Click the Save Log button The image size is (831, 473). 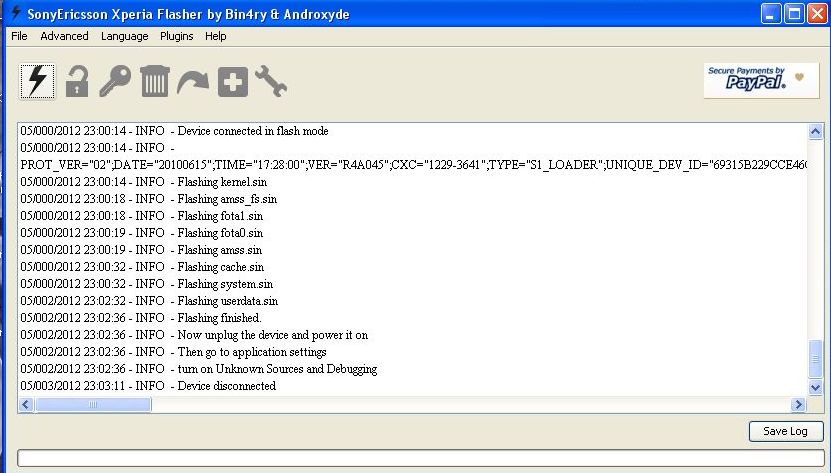(785, 431)
